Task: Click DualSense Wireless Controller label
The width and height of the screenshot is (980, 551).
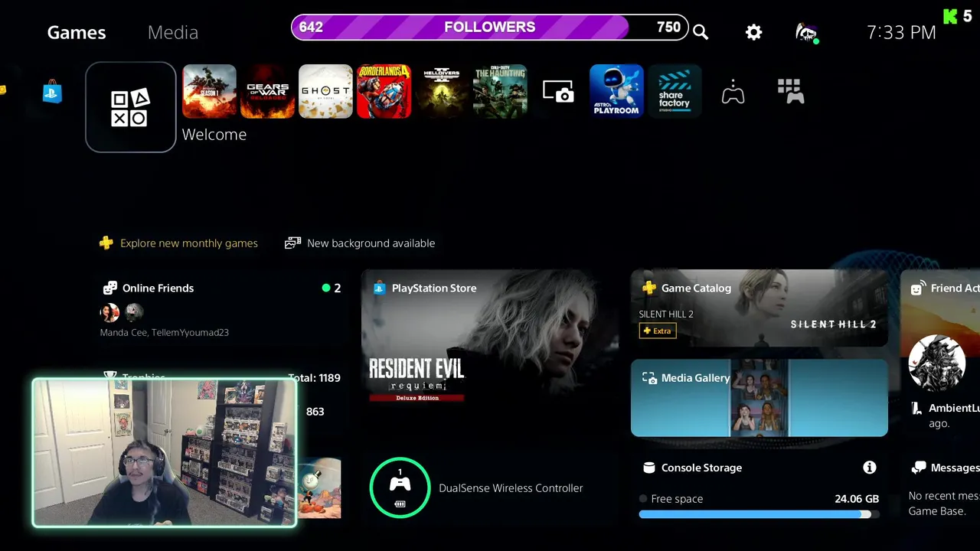Action: pos(511,488)
